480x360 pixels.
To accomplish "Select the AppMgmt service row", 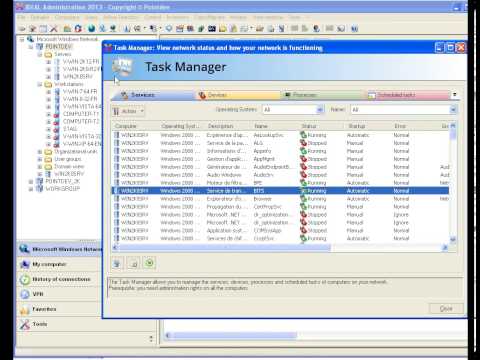I will click(x=280, y=159).
